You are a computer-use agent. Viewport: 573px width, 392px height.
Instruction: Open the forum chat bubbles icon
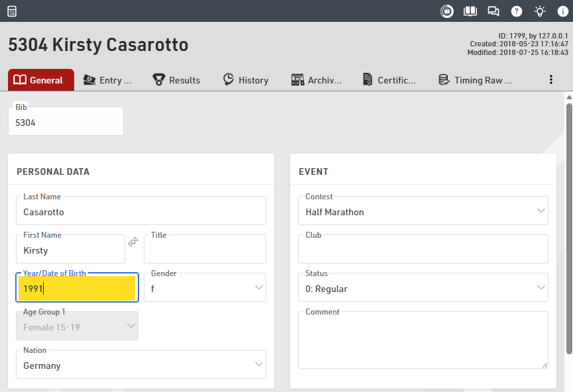tap(494, 11)
